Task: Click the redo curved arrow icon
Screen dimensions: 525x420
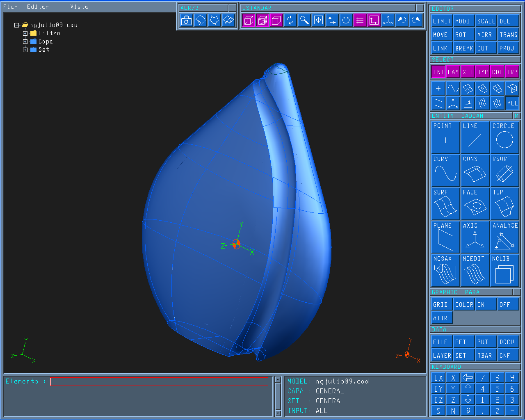Action: point(416,20)
